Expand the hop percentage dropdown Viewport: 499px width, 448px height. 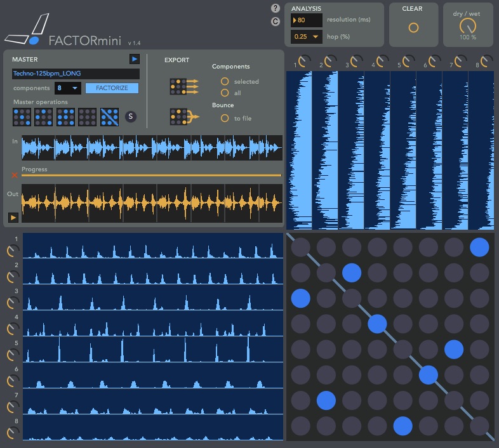306,37
